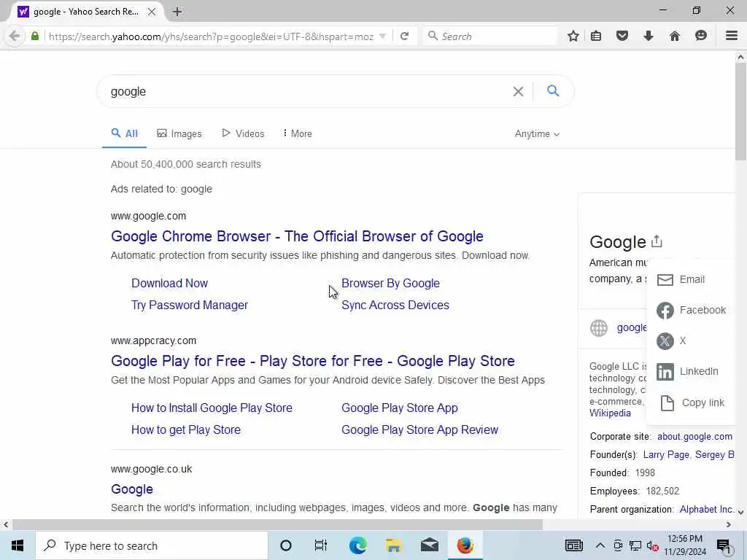Close the Yahoo Search Results tab

point(152,12)
